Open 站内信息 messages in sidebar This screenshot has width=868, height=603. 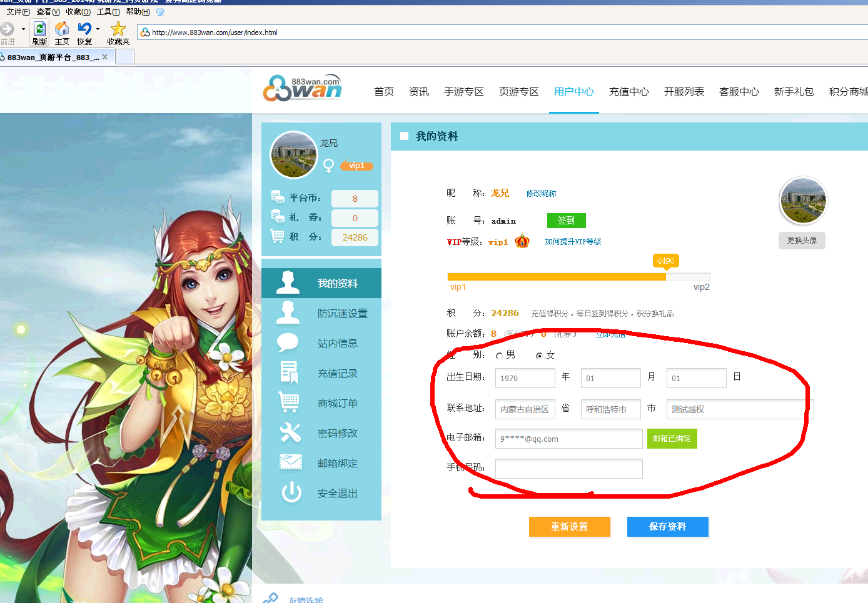tap(321, 343)
